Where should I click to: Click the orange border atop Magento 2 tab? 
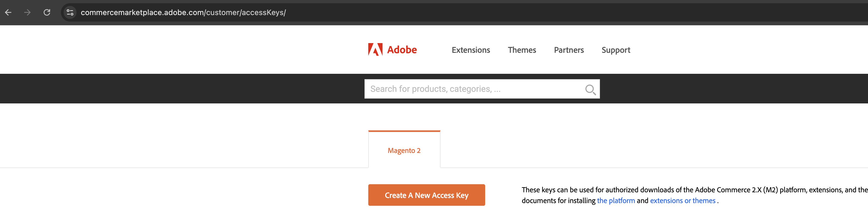(404, 131)
